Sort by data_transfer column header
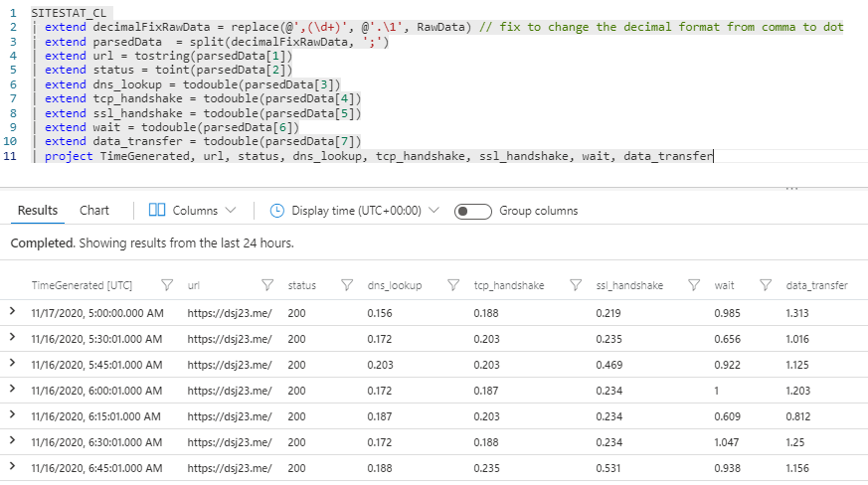This screenshot has height=485, width=868. click(815, 285)
